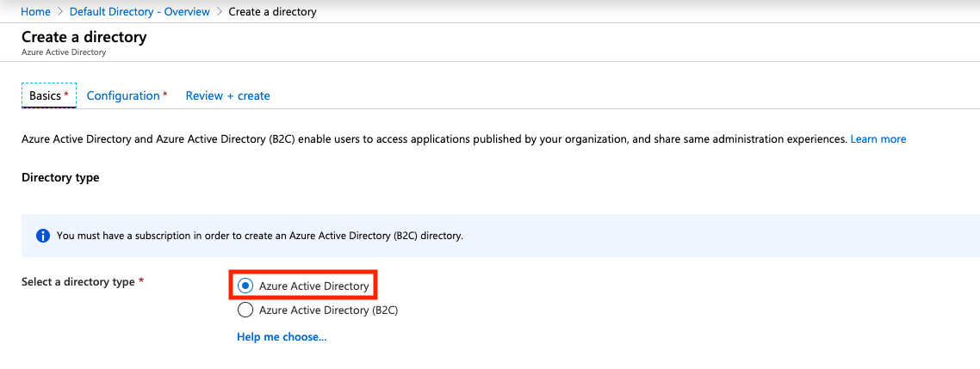Viewport: 980px width, 369px height.
Task: Open Default Directory - Overview breadcrumb link
Action: click(140, 12)
